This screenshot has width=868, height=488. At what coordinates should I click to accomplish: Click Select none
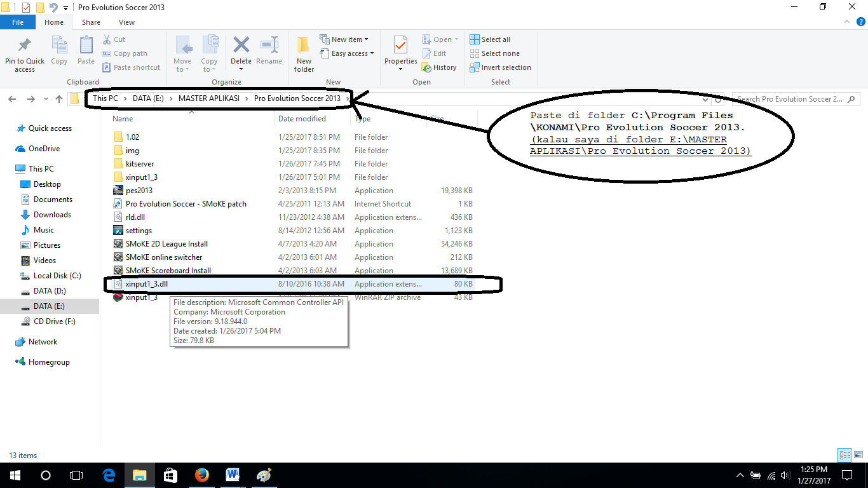coord(494,53)
